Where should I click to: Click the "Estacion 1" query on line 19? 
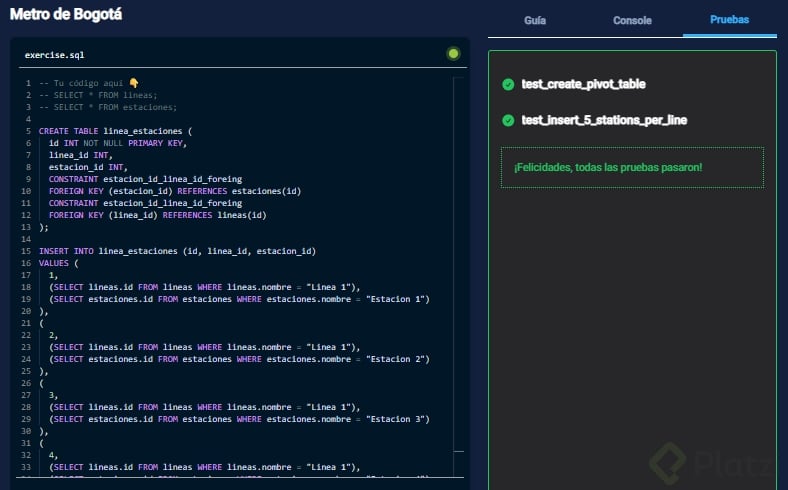click(239, 300)
